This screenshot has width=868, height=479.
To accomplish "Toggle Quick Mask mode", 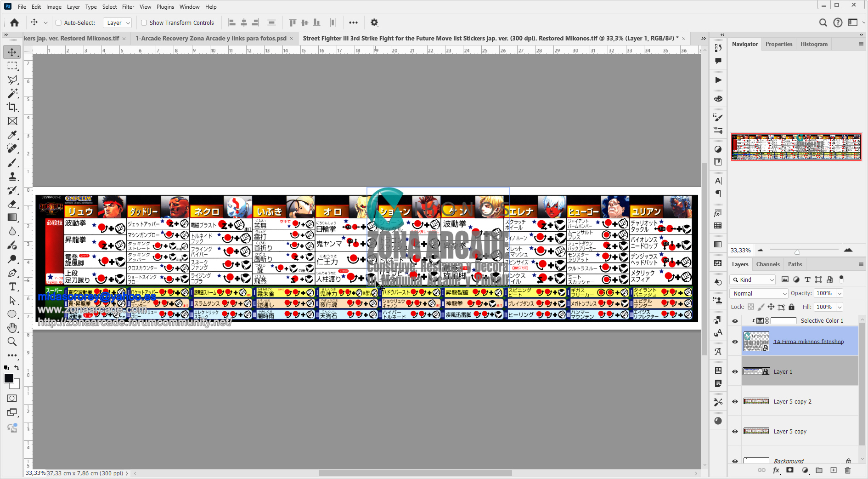I will 12,398.
